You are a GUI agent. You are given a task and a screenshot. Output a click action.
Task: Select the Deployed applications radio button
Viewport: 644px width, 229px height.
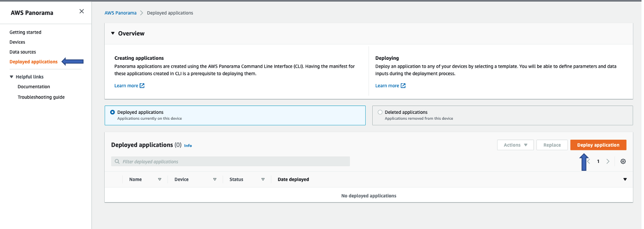(113, 112)
